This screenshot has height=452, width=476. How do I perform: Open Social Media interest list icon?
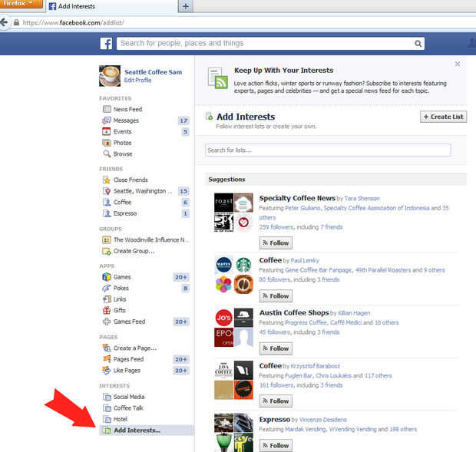coord(107,397)
